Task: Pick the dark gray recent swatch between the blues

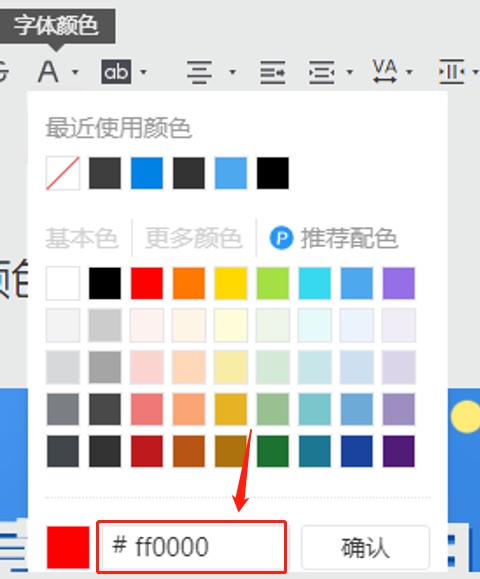Action: point(189,173)
